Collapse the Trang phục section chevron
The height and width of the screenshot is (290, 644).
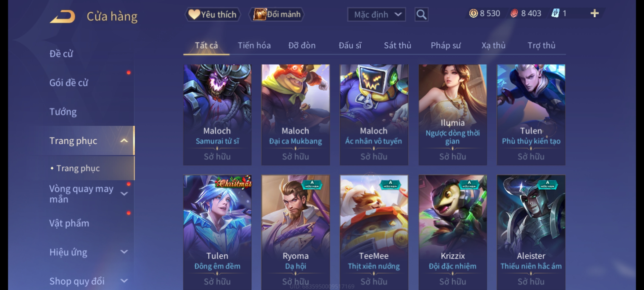click(x=124, y=141)
